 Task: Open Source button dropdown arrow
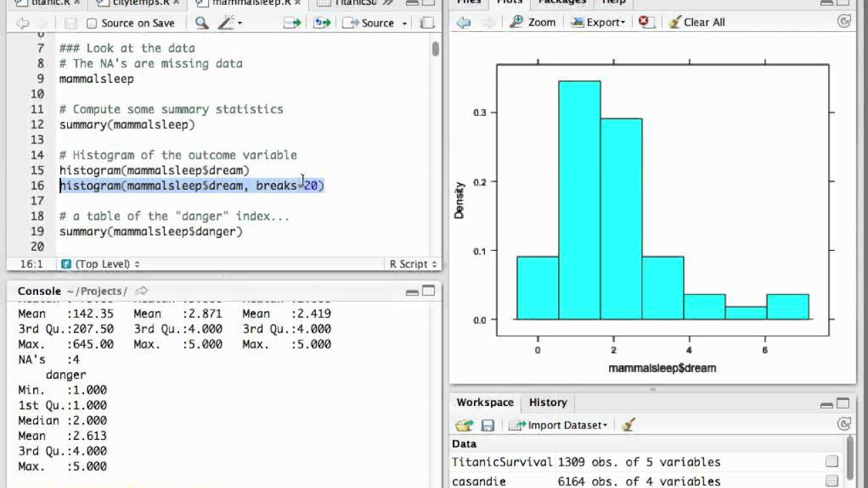[405, 24]
